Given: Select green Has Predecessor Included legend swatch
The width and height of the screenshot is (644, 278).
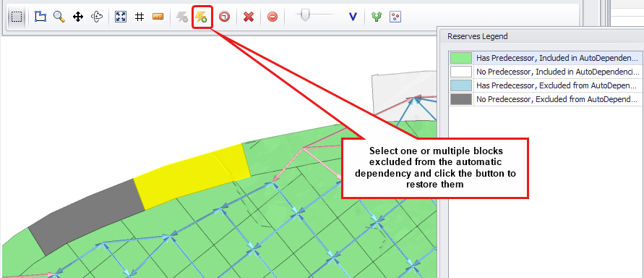Looking at the screenshot, I should tap(461, 58).
